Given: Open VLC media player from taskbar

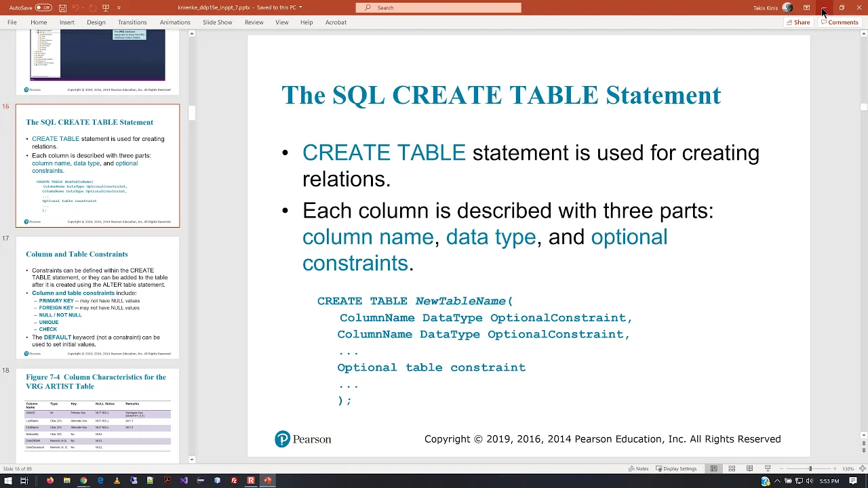Looking at the screenshot, I should tap(117, 481).
